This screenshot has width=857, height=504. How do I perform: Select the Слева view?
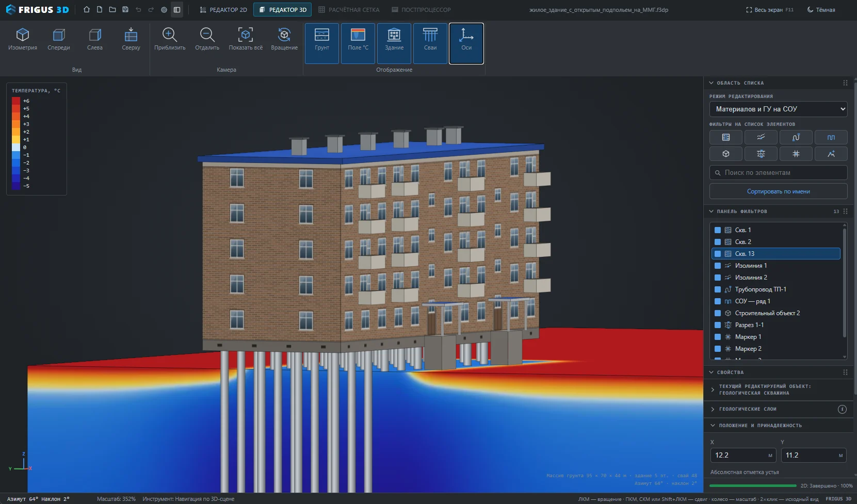95,39
